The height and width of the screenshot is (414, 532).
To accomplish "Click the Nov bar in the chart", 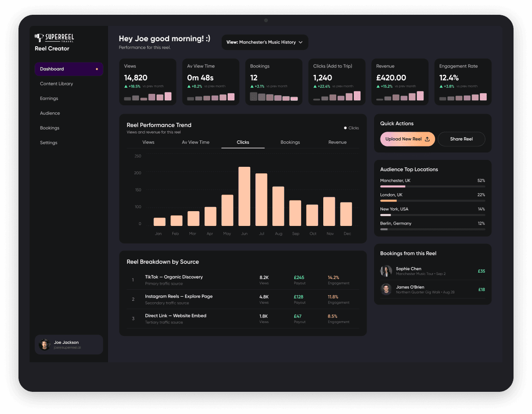I will coord(329,212).
